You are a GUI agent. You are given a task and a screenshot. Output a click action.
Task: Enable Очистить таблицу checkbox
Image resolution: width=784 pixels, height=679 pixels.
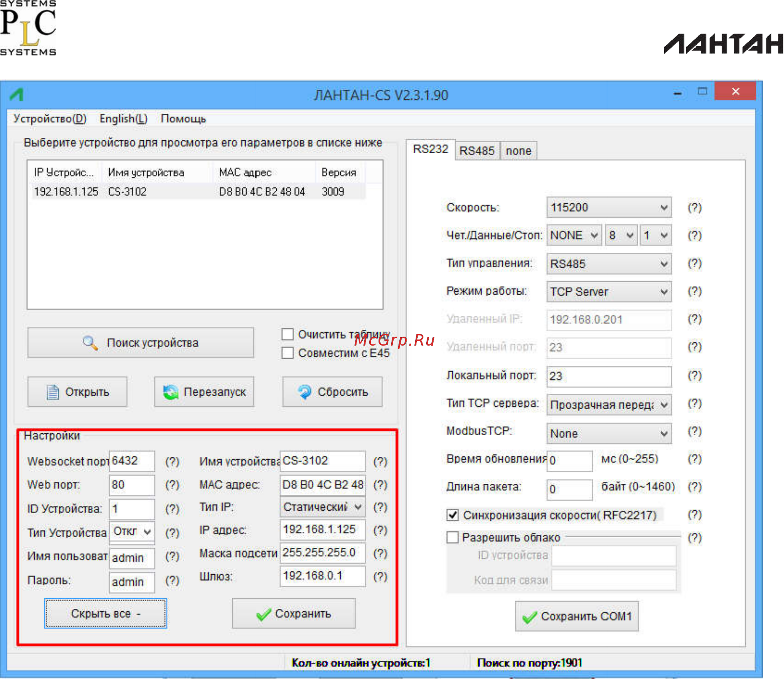(288, 335)
